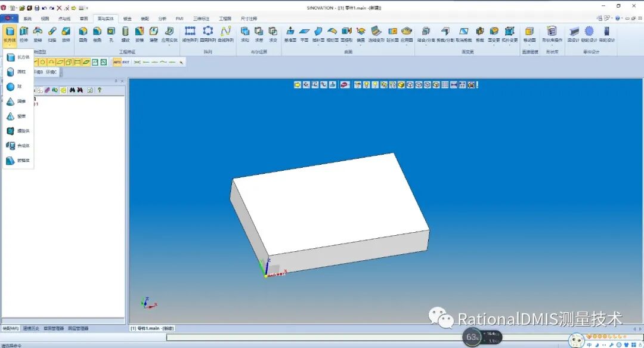The image size is (644, 348).
Task: Apply the 薄壁 shell feature
Action: coord(153,35)
